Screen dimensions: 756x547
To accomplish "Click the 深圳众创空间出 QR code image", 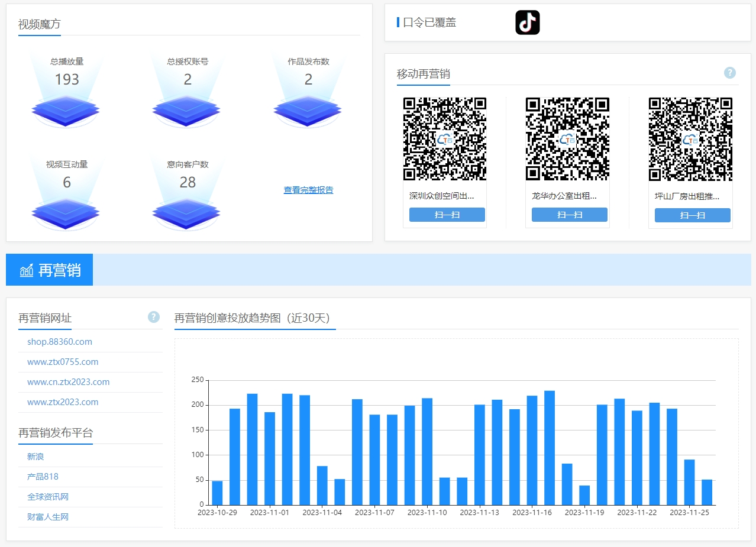I will [x=445, y=139].
